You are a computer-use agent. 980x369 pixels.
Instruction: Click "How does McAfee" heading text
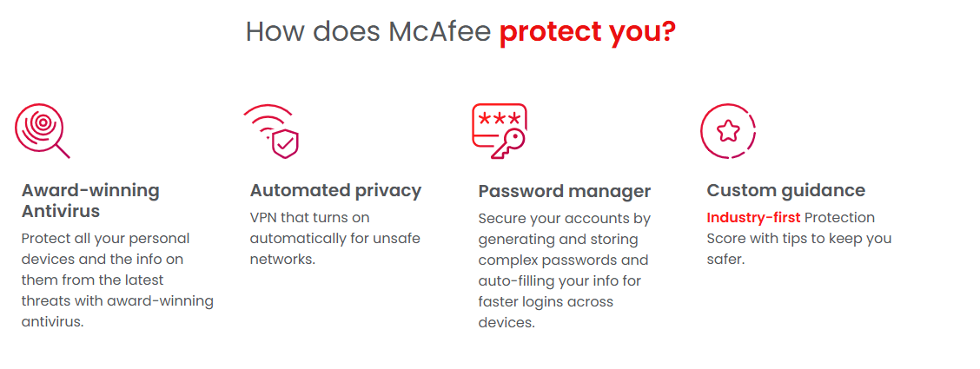coord(368,31)
